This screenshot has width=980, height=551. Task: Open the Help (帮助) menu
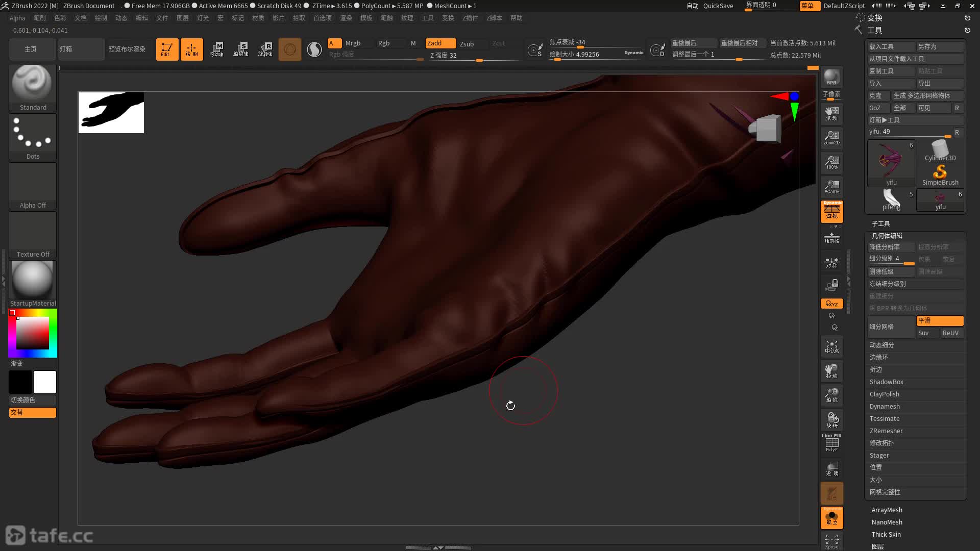coord(516,18)
